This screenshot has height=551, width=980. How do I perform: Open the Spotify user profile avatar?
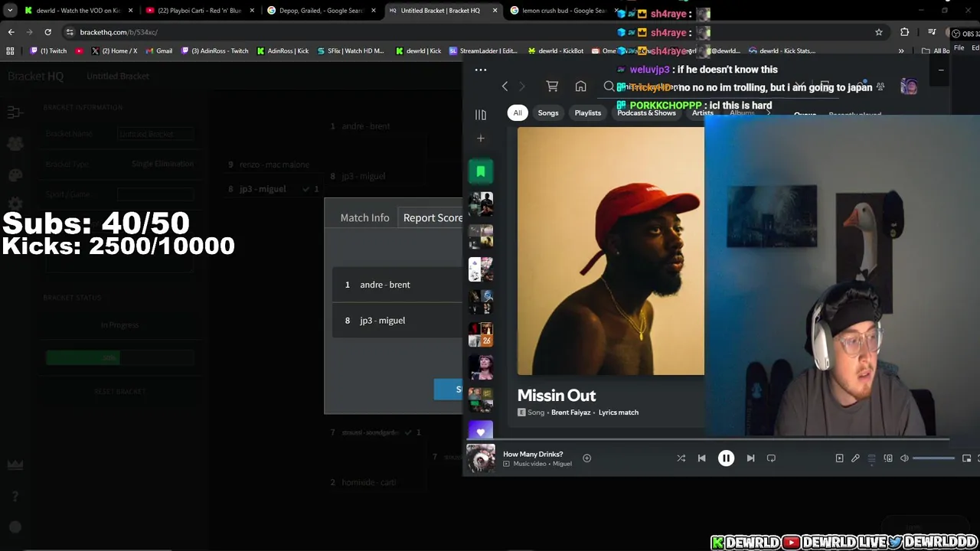pyautogui.click(x=909, y=86)
